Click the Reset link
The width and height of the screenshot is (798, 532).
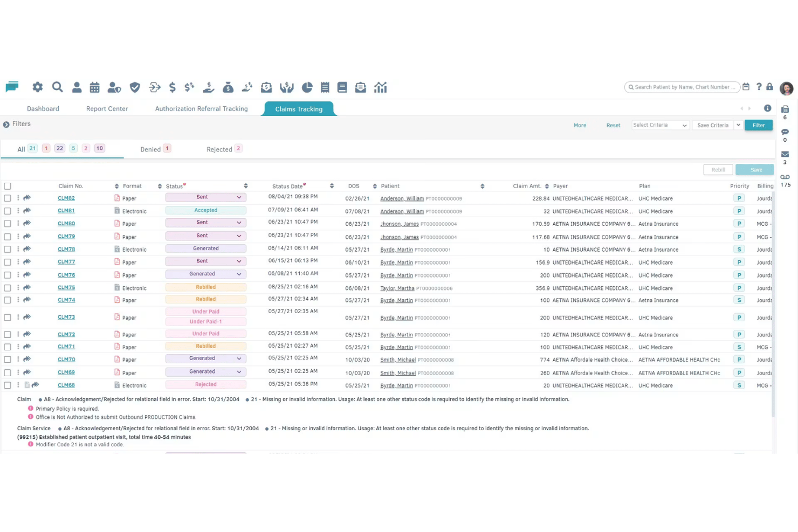click(x=613, y=125)
